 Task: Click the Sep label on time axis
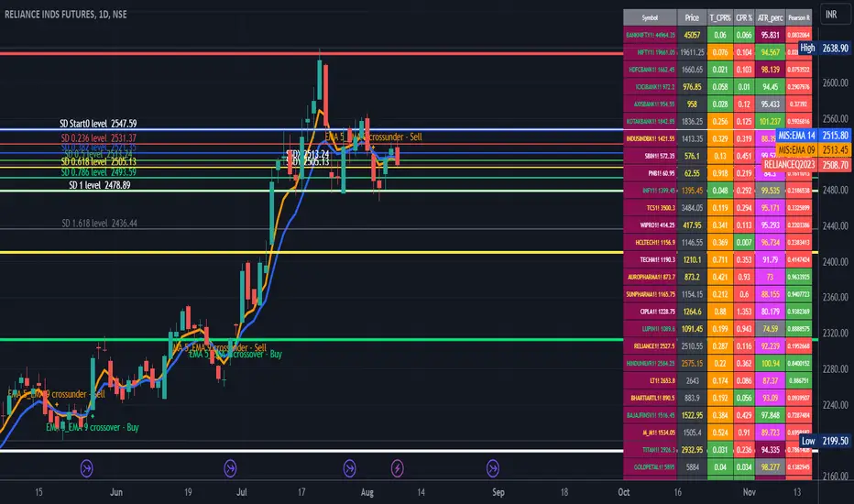(498, 492)
